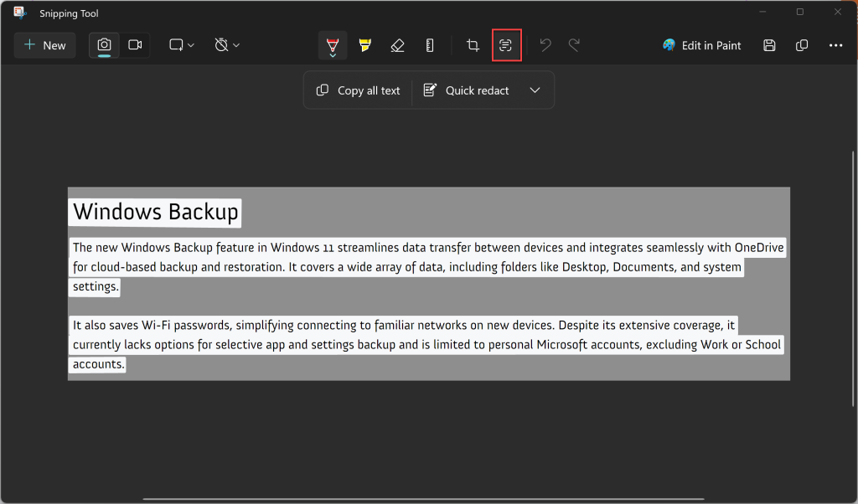The width and height of the screenshot is (858, 504).
Task: Maximize the Snipping Tool window
Action: pyautogui.click(x=800, y=12)
